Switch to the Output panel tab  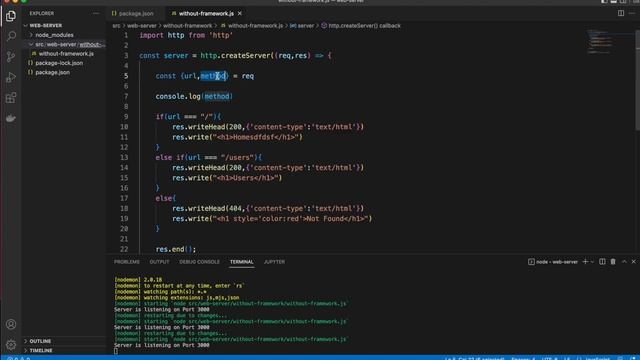coord(159,262)
